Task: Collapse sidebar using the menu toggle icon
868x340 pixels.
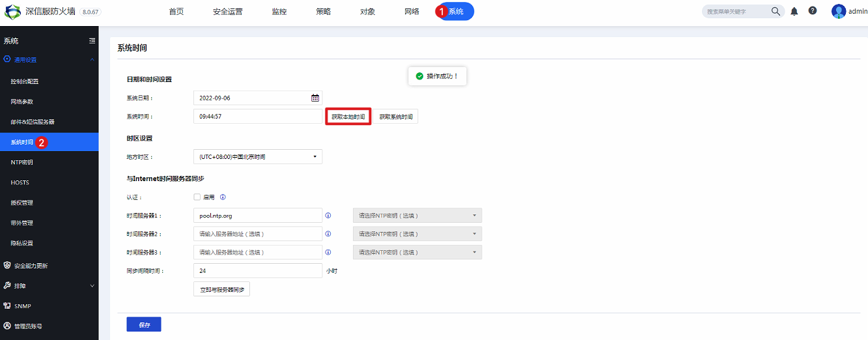Action: point(92,40)
